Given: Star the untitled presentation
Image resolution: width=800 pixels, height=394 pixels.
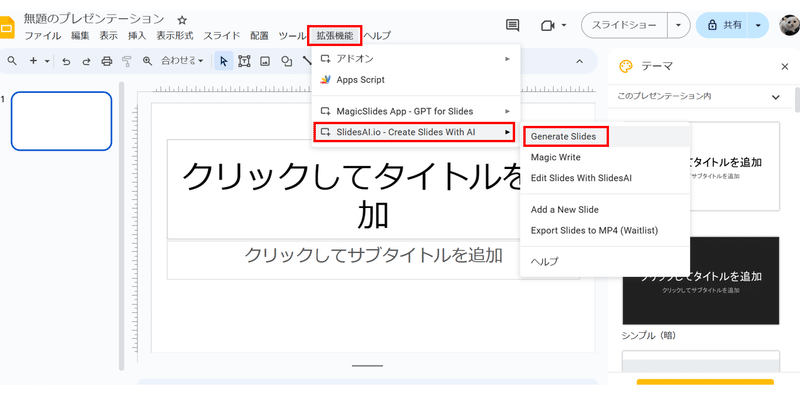Looking at the screenshot, I should tap(182, 20).
